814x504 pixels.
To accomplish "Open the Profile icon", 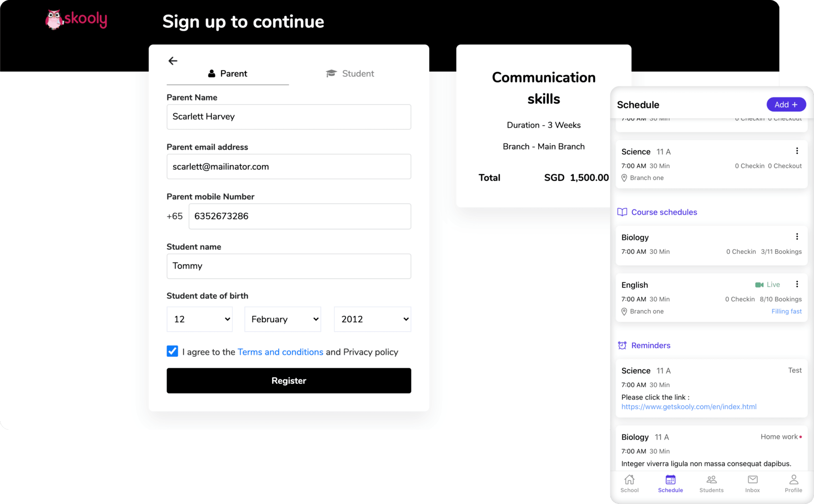I will (x=793, y=483).
